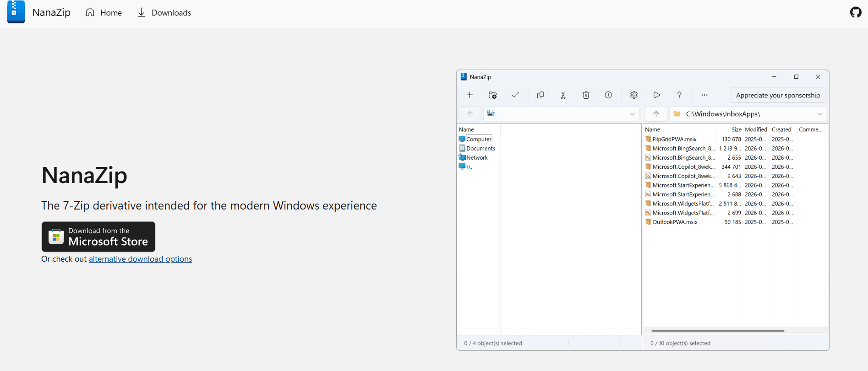Open the Info properties icon
Screen dimensions: 868x371
pos(608,95)
